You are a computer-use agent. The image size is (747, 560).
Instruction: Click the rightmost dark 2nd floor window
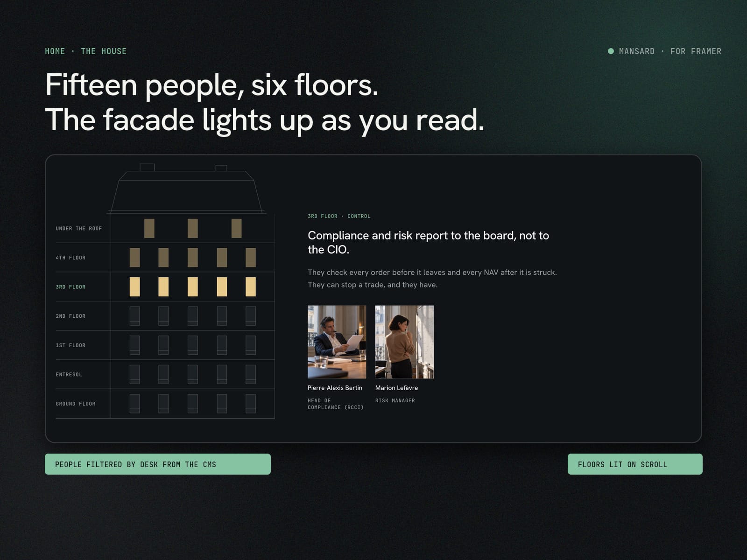click(250, 316)
